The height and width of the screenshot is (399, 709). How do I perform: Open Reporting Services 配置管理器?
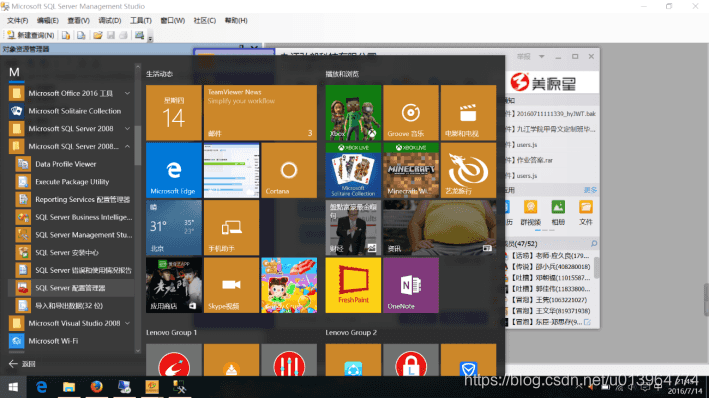74,199
